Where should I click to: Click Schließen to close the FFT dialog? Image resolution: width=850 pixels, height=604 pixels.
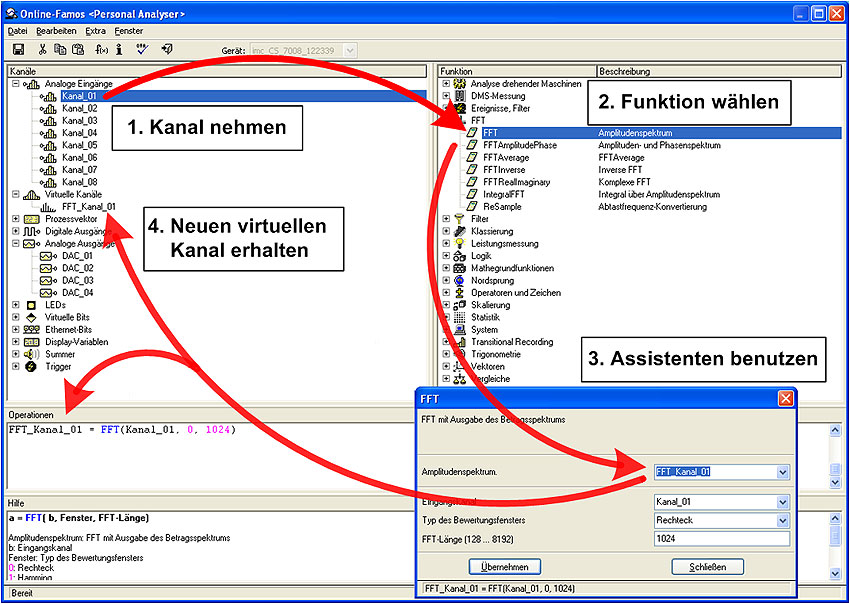[708, 566]
